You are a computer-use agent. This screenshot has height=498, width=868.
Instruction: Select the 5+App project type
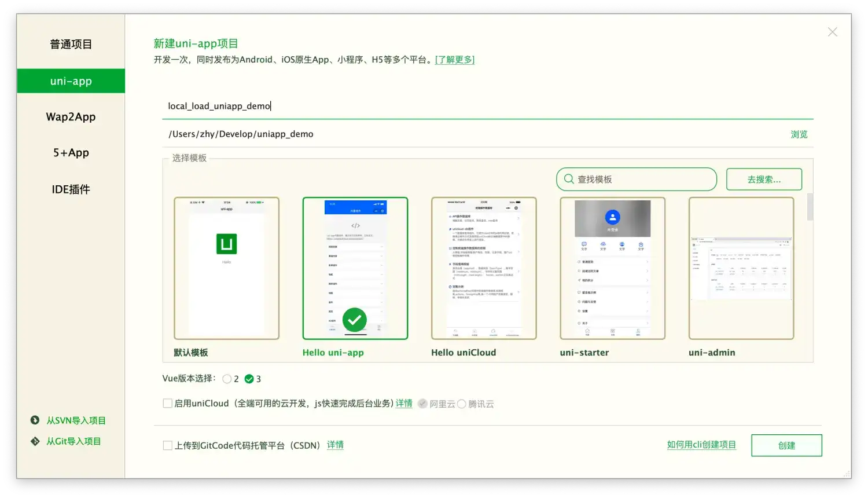[71, 153]
